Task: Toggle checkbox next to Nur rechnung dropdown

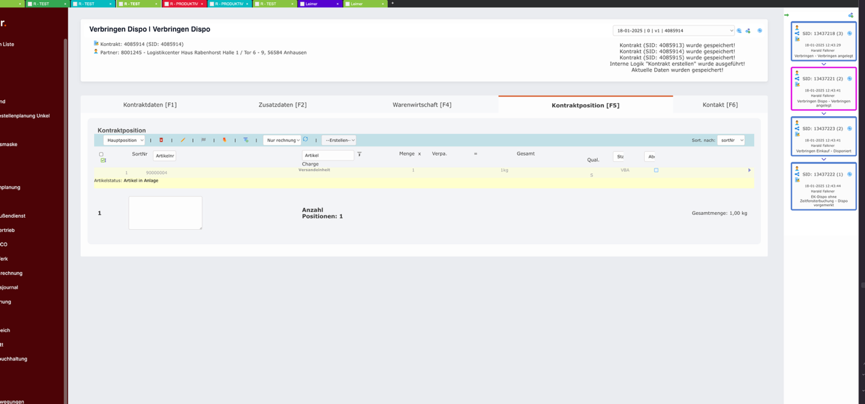Action: (306, 140)
